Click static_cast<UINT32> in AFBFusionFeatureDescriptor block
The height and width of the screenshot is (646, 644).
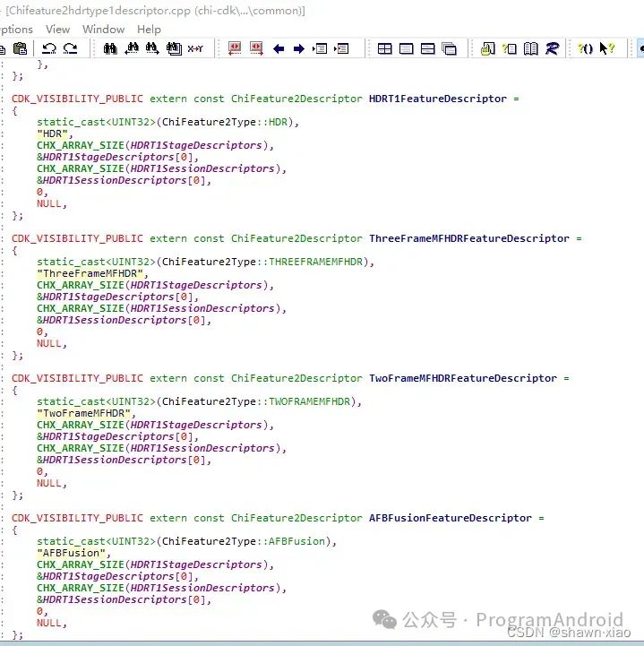click(x=96, y=541)
